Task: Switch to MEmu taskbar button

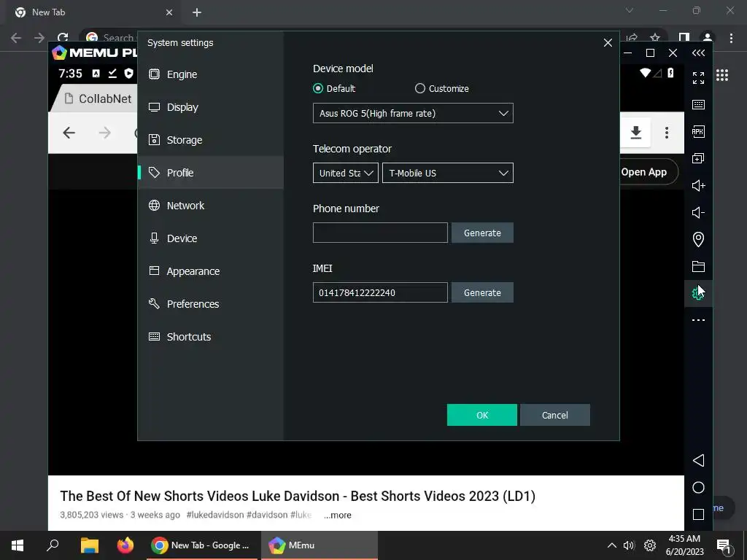Action: [x=320, y=545]
